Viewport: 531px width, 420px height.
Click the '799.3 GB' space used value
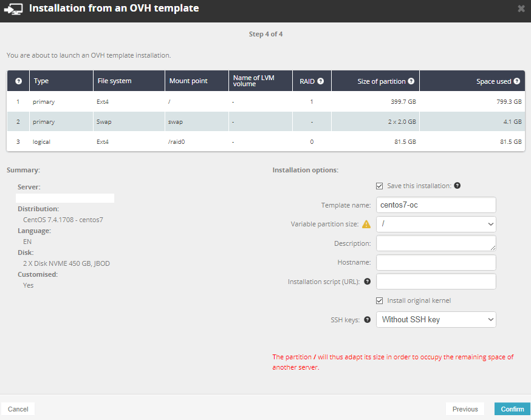[509, 101]
